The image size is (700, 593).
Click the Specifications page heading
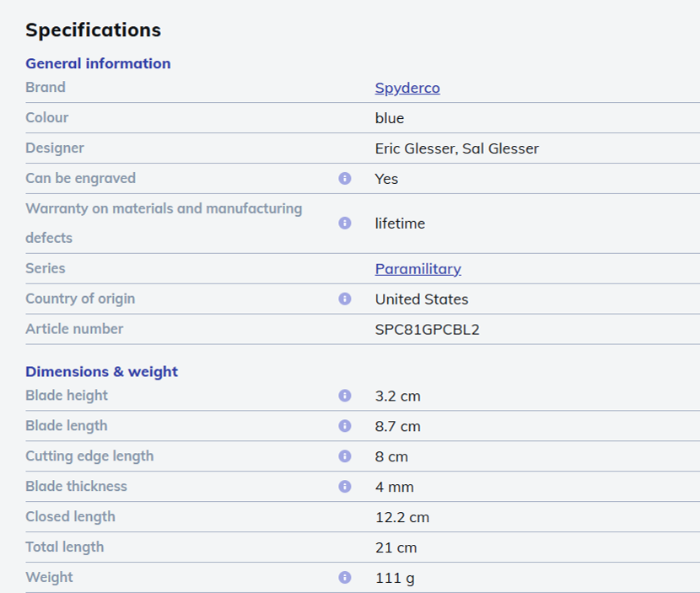93,30
